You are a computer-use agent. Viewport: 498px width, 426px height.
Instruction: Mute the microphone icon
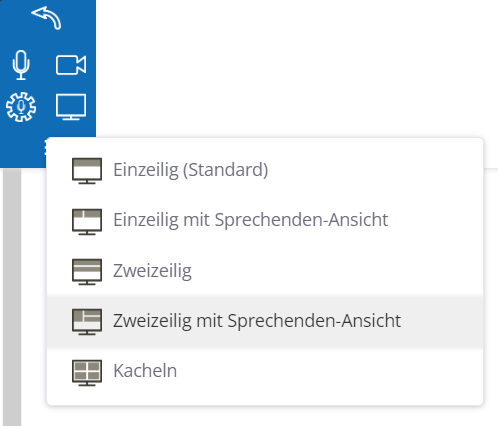coord(21,65)
